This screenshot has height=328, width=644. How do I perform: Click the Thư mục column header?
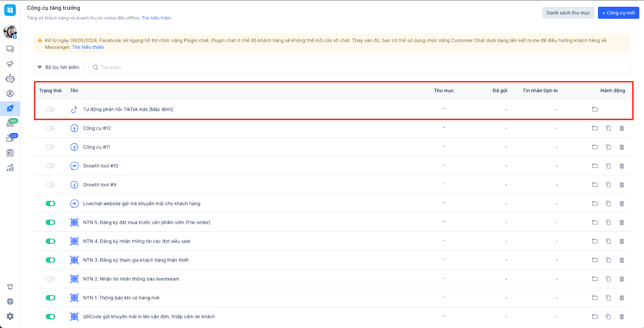(x=444, y=91)
